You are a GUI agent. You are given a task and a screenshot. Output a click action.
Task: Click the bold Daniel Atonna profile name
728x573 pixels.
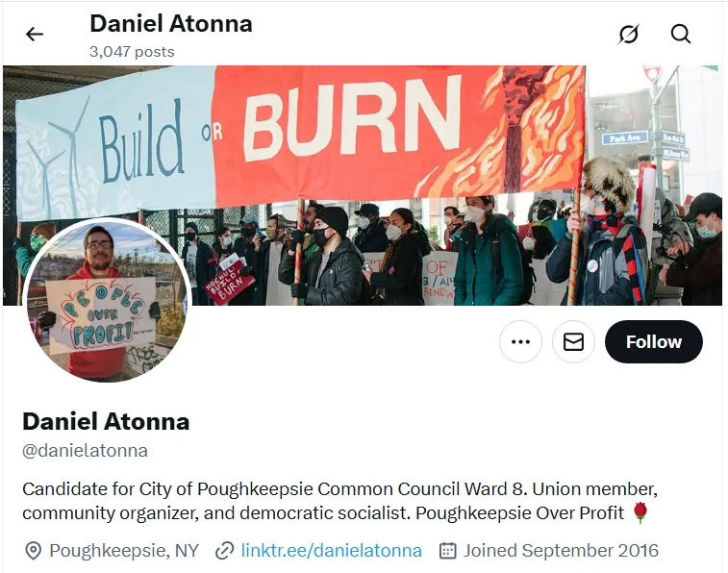(106, 421)
